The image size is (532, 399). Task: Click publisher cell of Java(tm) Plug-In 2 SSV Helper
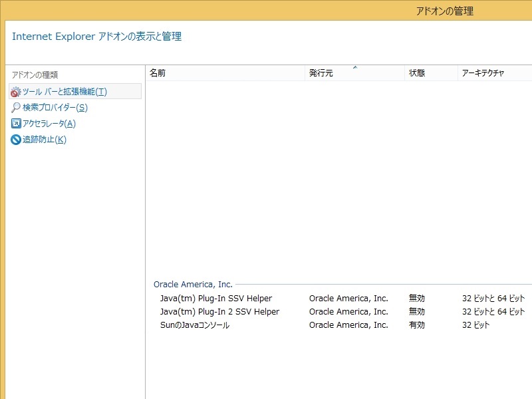tap(348, 311)
